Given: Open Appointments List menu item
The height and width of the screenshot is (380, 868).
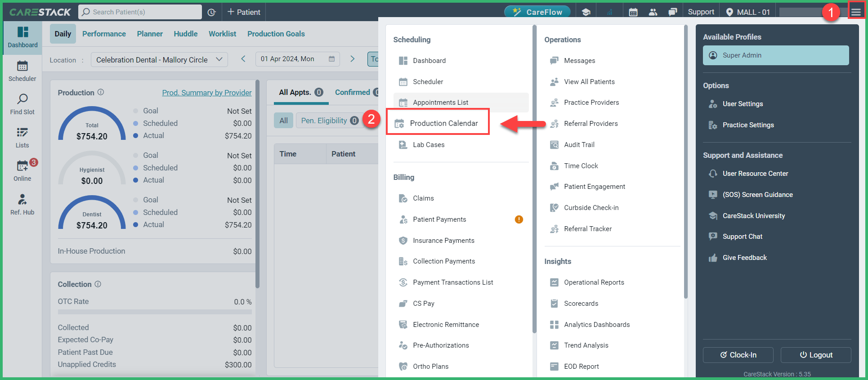Looking at the screenshot, I should click(x=461, y=103).
